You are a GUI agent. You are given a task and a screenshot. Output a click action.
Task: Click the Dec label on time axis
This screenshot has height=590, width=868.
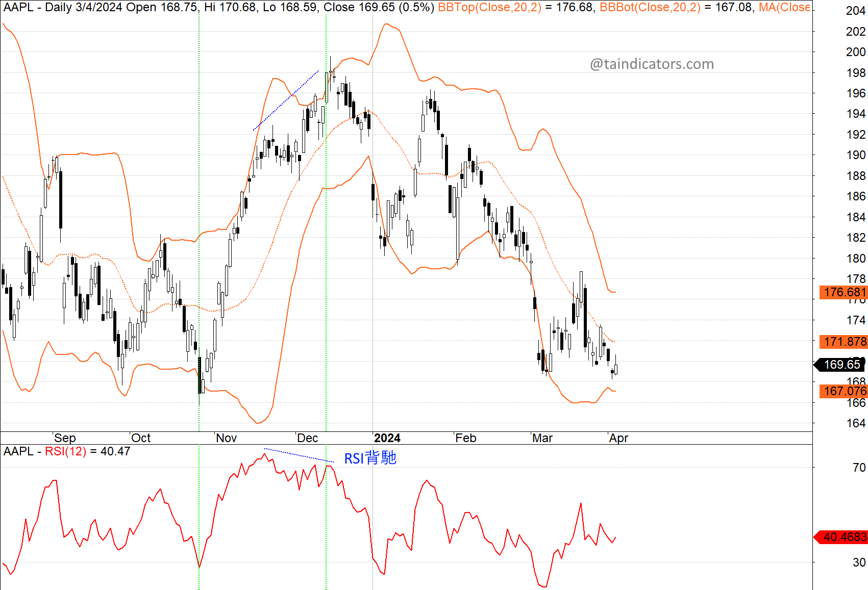pyautogui.click(x=307, y=438)
